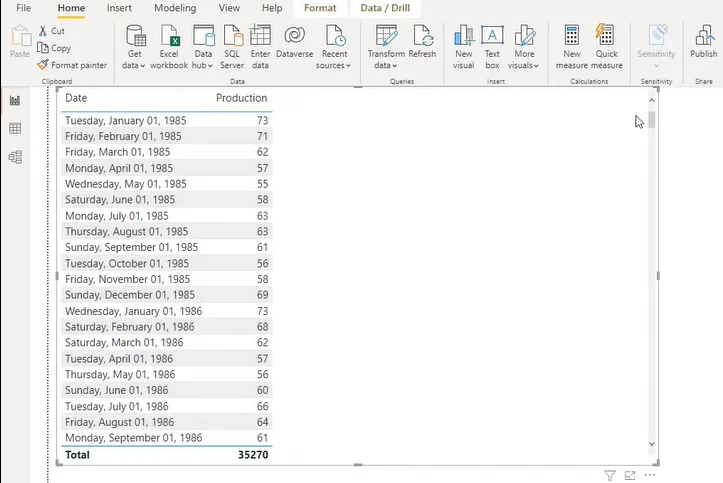
Task: Click the Total value 35270
Action: pos(253,455)
